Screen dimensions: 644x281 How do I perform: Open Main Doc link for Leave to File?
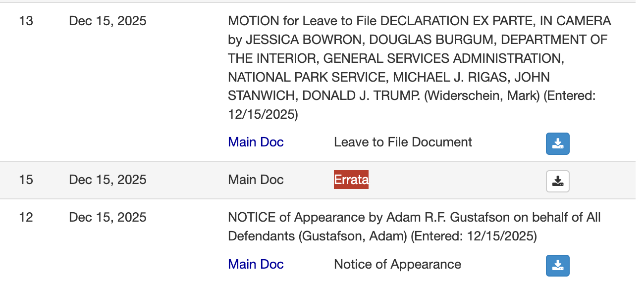[256, 142]
